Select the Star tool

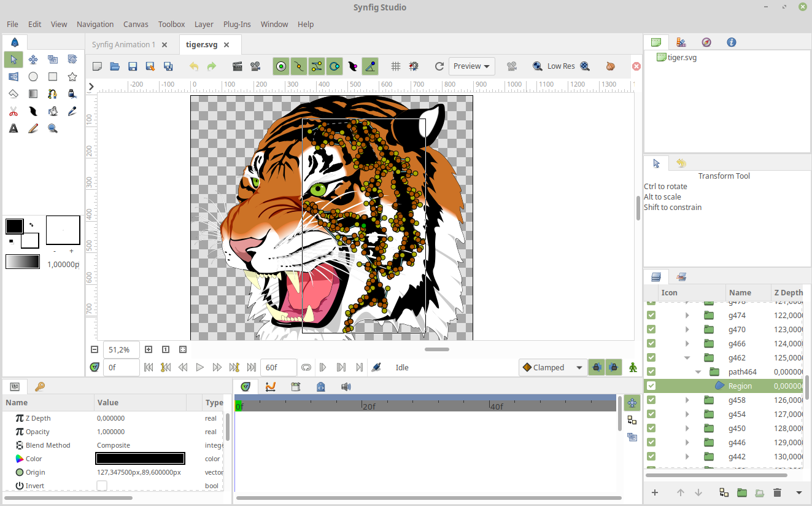point(72,77)
